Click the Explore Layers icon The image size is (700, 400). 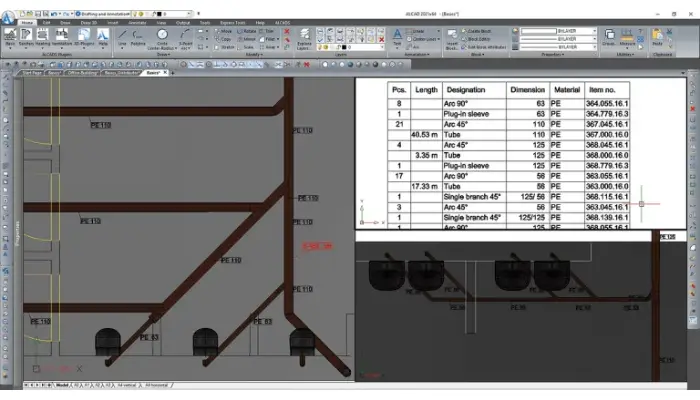(306, 38)
